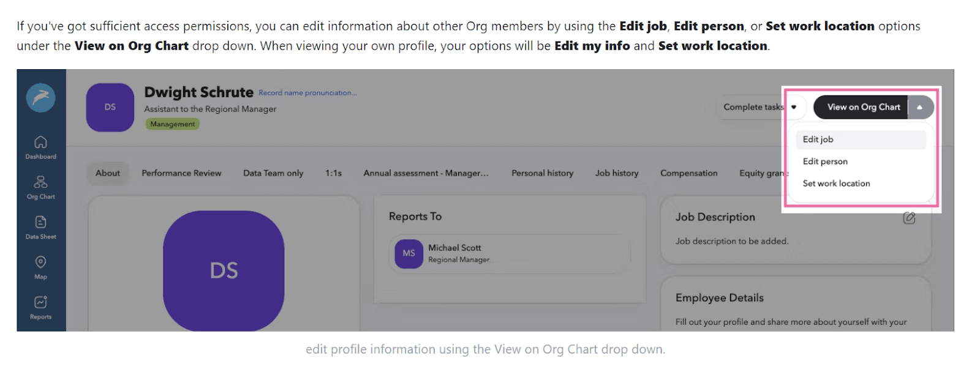Screen dimensions: 980x375
Task: Collapse the View on Org Chart dropdown arrow
Action: pyautogui.click(x=919, y=107)
